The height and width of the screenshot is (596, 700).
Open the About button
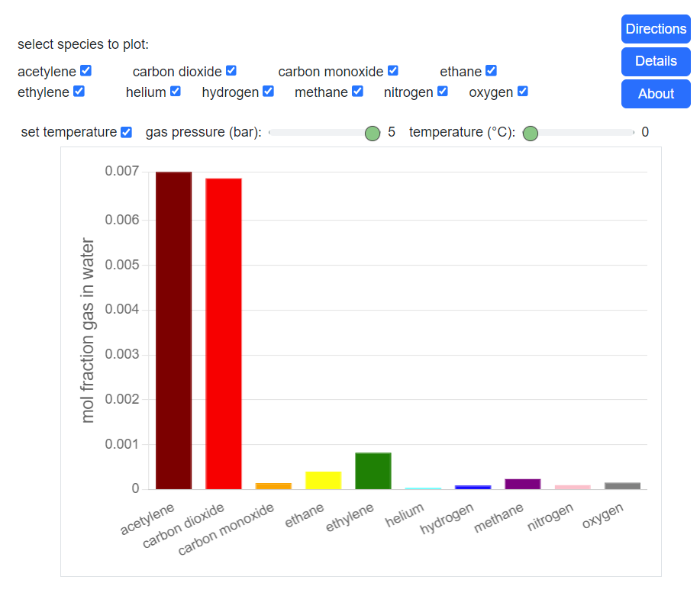(x=656, y=94)
